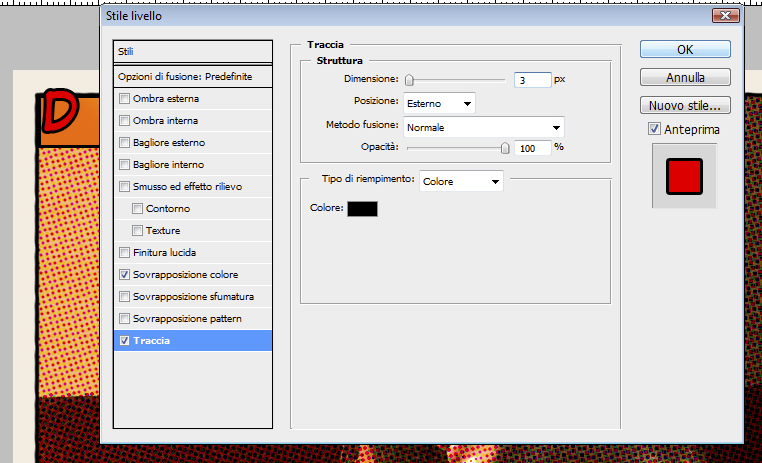
Task: Enable Smusso ed effetto rilievo checkbox
Action: click(124, 187)
